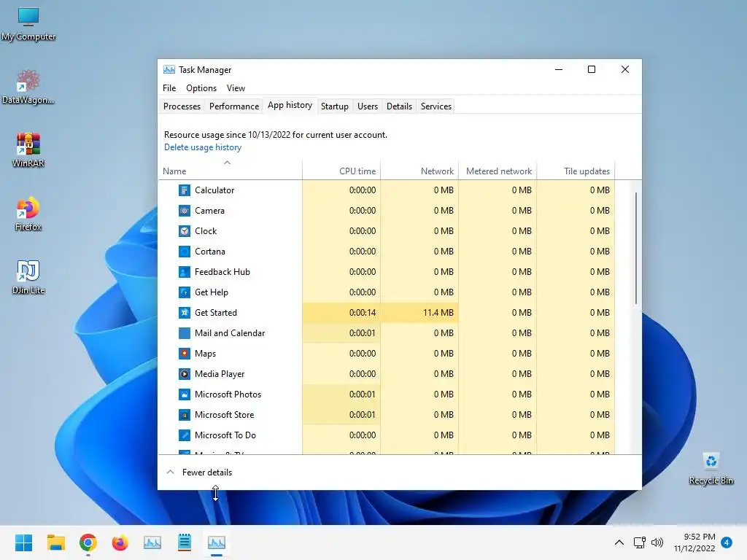
Task: Maximize the Task Manager window
Action: (591, 69)
